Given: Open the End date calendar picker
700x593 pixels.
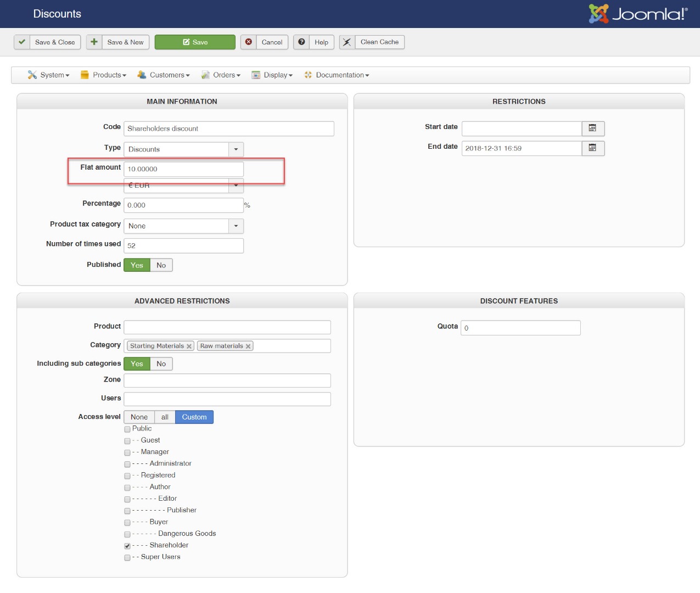Looking at the screenshot, I should 593,148.
